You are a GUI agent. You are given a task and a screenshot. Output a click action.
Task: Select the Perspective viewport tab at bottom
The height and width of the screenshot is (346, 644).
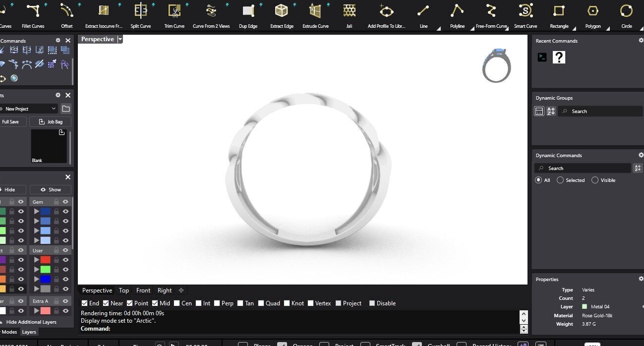coord(97,290)
